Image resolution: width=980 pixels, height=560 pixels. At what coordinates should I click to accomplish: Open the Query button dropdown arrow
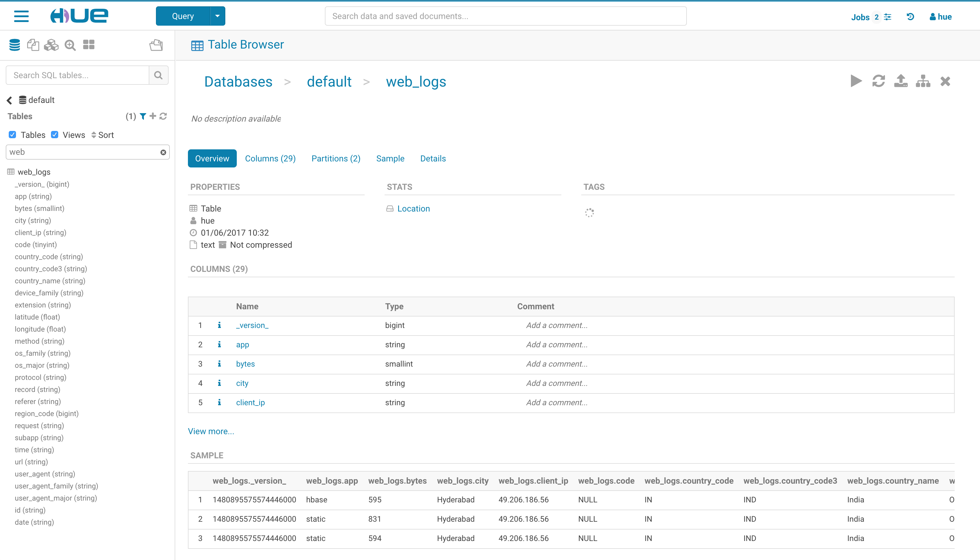pos(217,16)
